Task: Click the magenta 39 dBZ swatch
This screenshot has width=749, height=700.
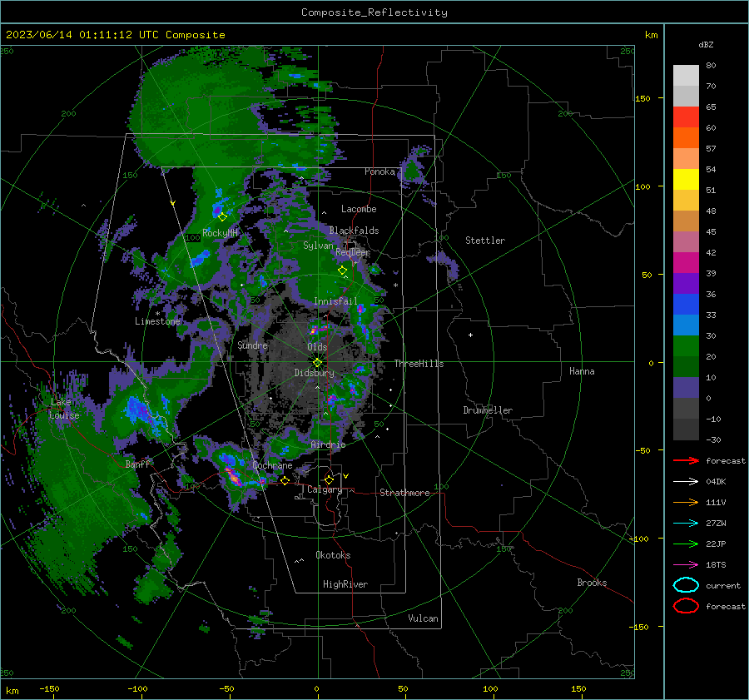Action: coord(686,262)
